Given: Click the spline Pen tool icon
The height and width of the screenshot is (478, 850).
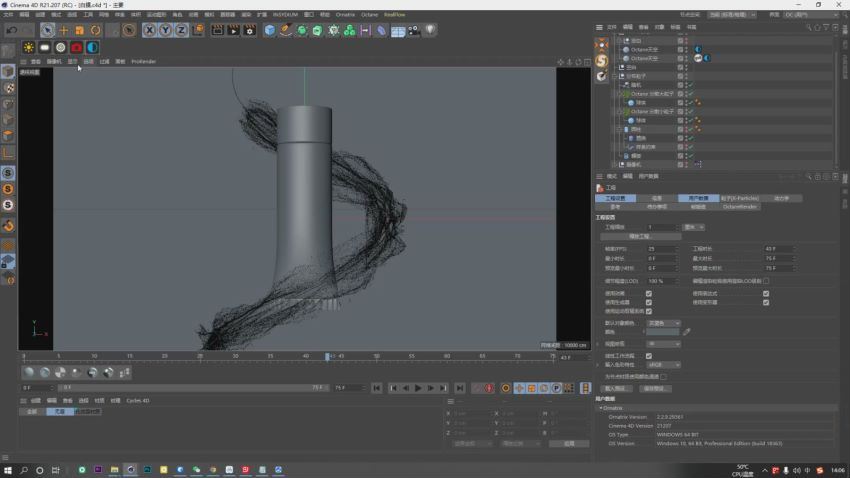Looking at the screenshot, I should coord(286,30).
